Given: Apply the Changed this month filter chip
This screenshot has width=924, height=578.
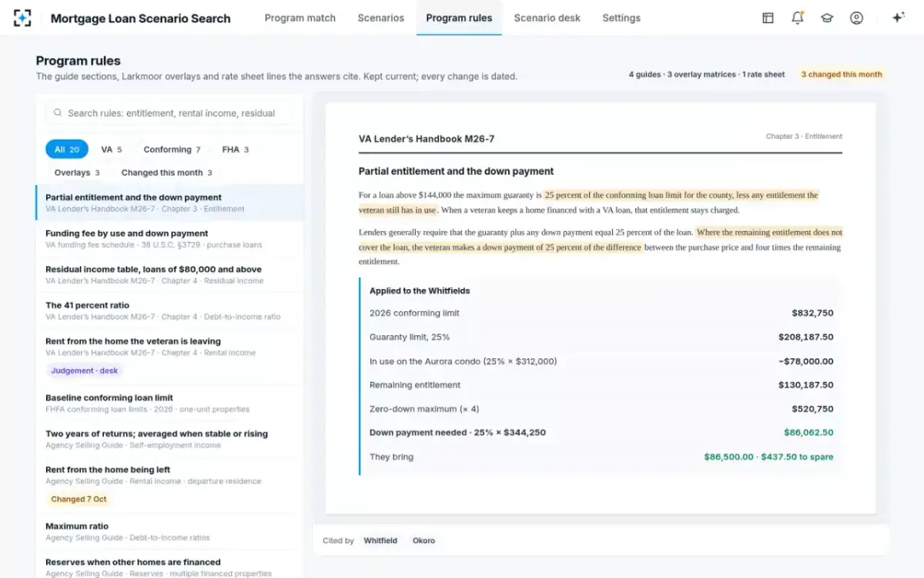Looking at the screenshot, I should (166, 173).
